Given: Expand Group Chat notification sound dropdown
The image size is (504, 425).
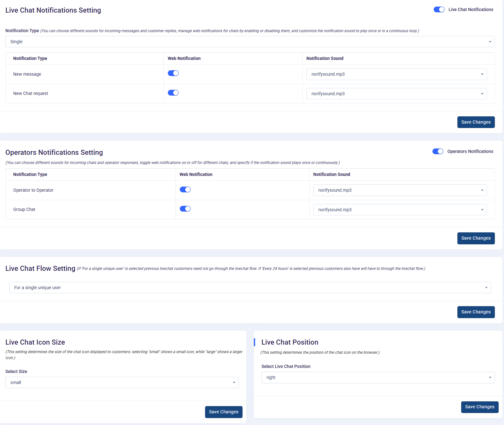Looking at the screenshot, I should click(400, 210).
